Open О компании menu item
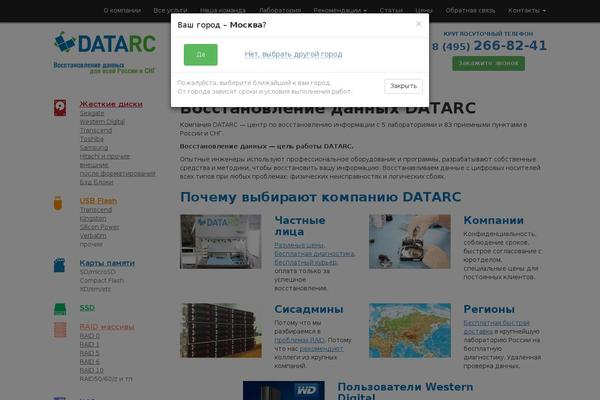 (x=122, y=10)
